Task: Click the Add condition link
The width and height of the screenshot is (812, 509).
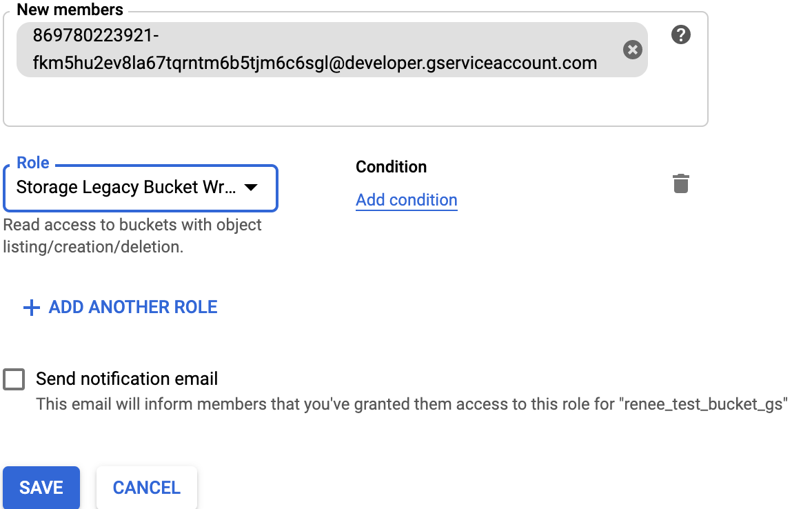Action: pos(407,200)
